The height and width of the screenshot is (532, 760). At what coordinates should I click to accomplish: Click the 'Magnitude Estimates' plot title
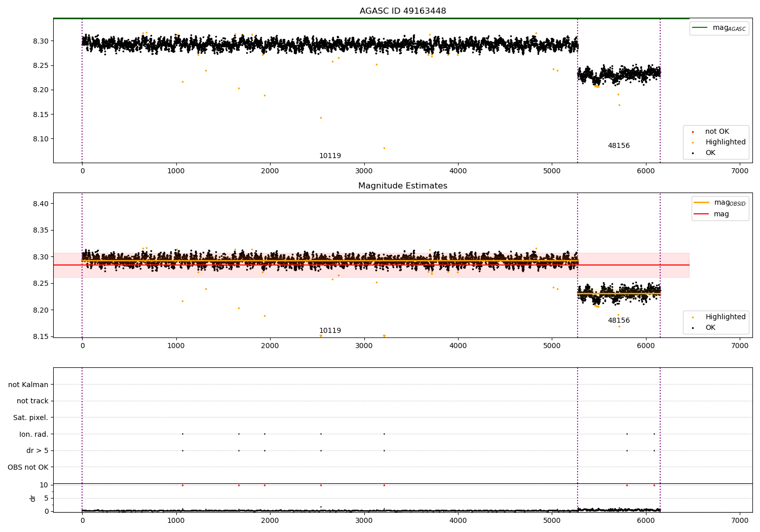[x=403, y=186]
